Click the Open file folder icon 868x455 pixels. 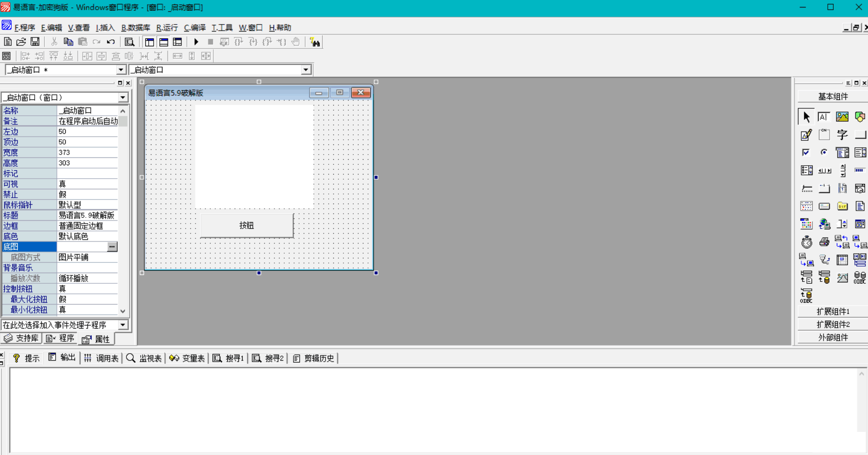(x=21, y=42)
